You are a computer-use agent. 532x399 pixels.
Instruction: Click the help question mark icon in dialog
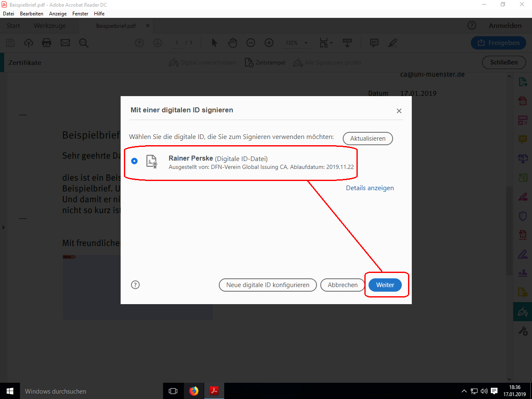[x=135, y=285]
